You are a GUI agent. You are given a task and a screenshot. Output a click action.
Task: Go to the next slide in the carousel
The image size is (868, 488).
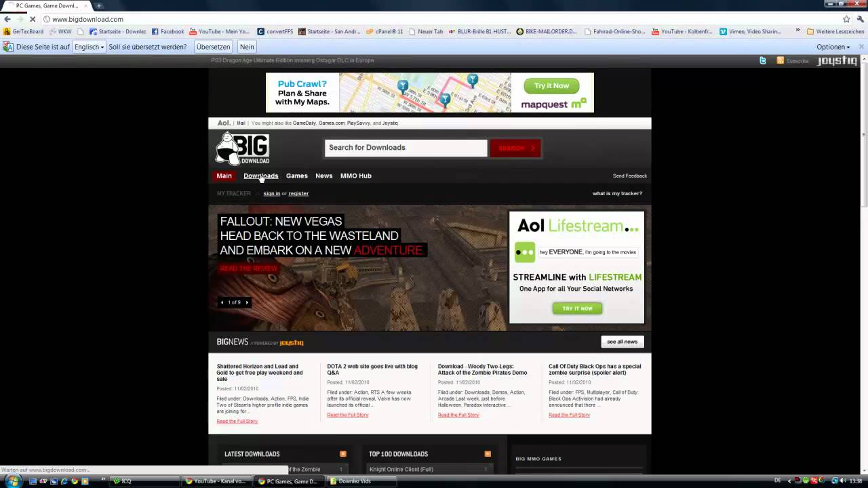pos(247,302)
